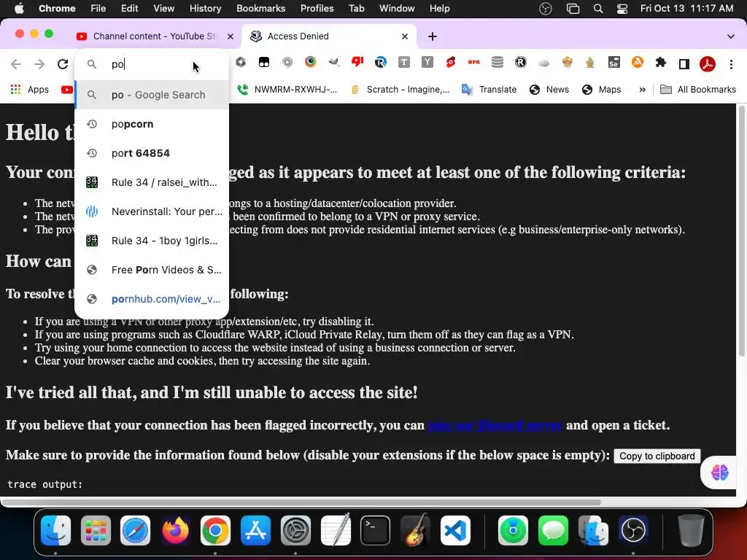Click the mushroom extension icon
747x560 pixels.
(567, 62)
